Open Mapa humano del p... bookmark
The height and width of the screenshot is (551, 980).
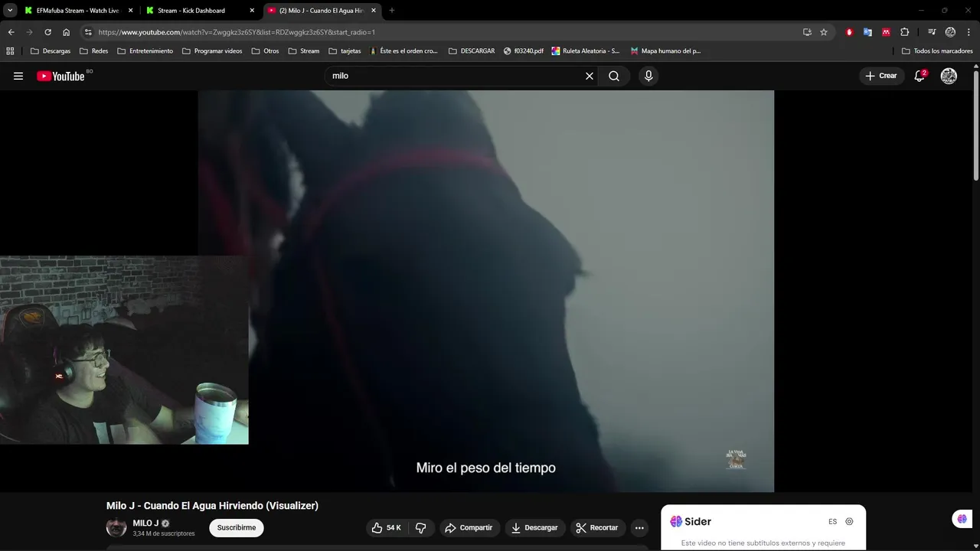pyautogui.click(x=665, y=51)
